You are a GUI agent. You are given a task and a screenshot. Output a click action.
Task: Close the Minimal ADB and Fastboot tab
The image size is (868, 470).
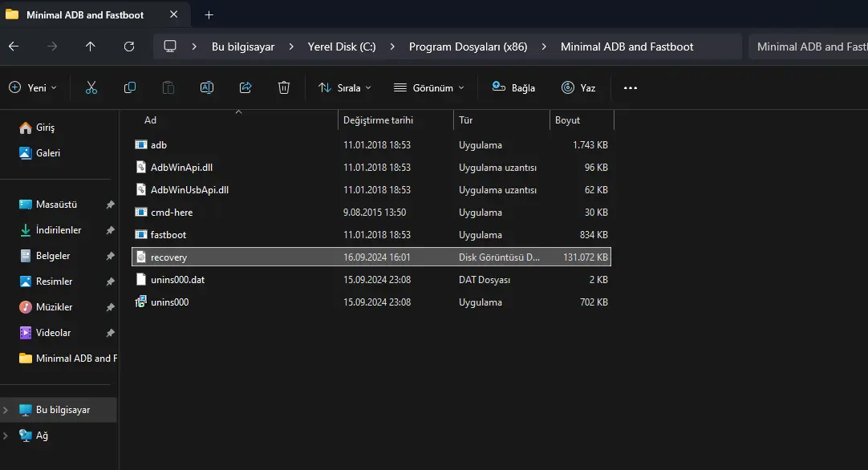point(174,14)
